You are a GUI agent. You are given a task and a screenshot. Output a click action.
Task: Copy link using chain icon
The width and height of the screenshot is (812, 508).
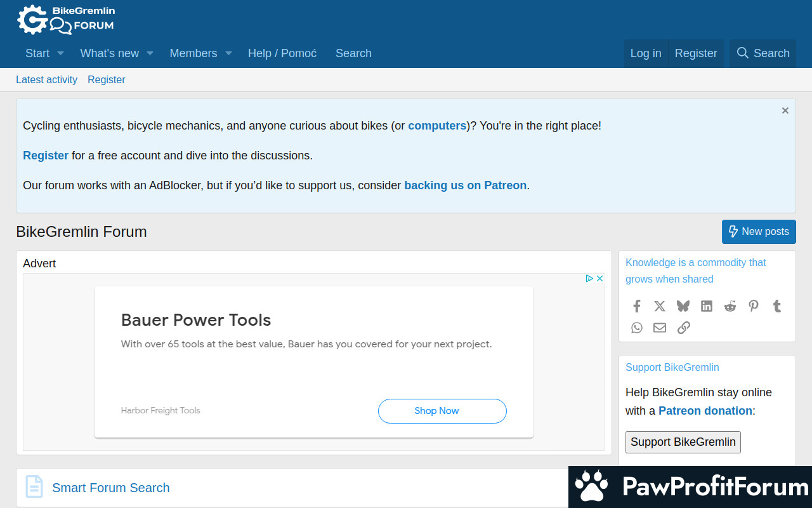[683, 328]
